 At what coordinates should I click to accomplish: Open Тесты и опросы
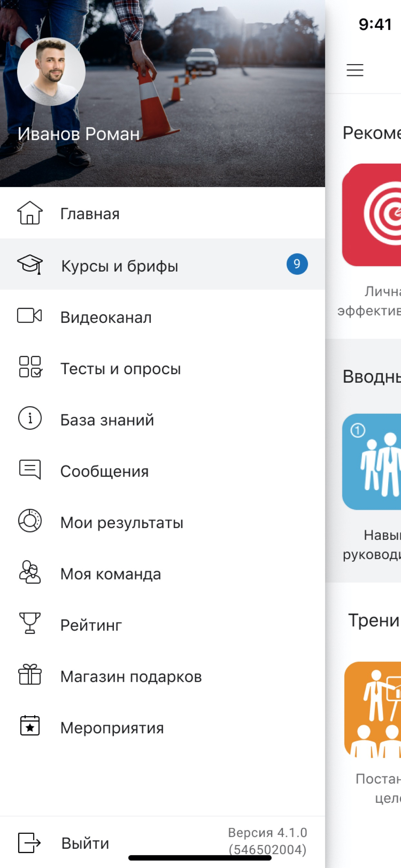coord(162,367)
